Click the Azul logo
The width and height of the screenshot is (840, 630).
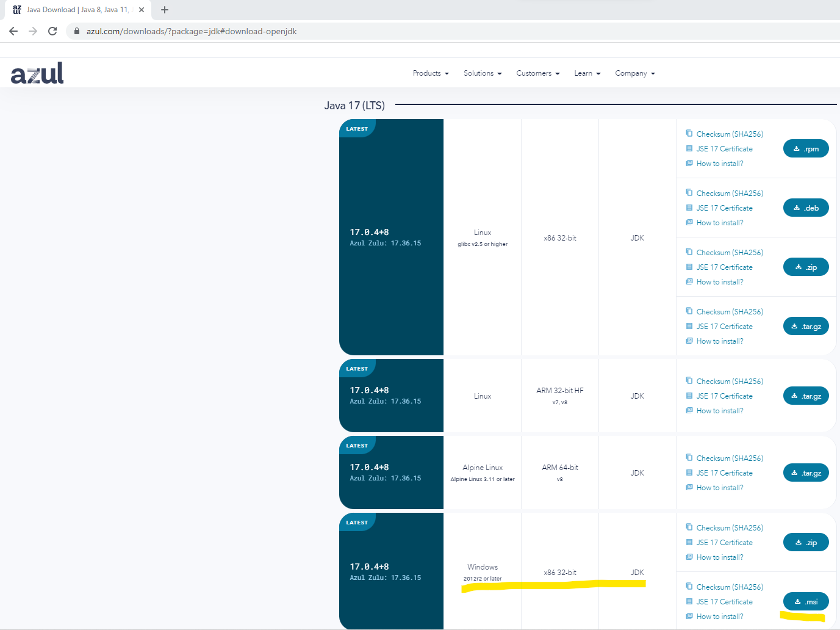(x=37, y=73)
